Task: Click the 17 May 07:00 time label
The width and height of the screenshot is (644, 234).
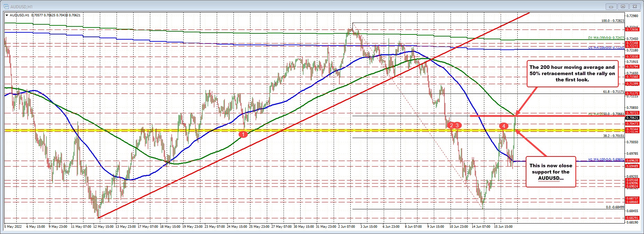Action: (x=148, y=227)
